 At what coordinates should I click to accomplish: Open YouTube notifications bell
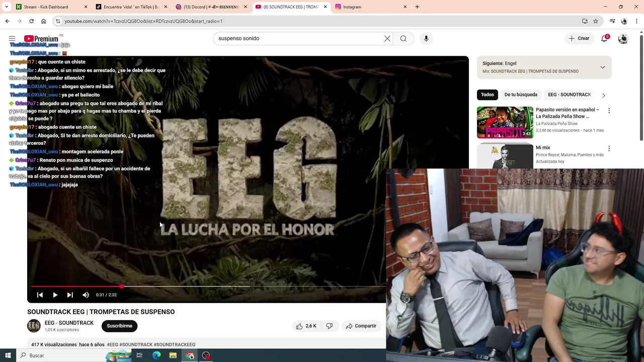coord(604,39)
